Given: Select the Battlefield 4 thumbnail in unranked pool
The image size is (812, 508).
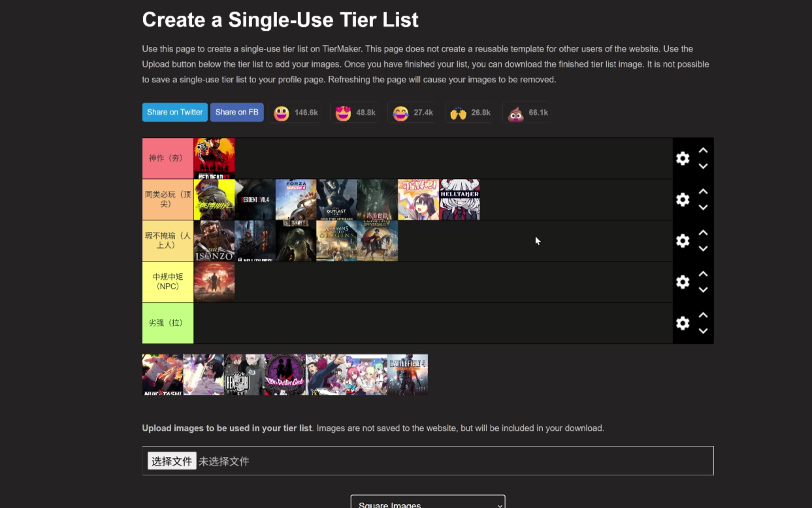Looking at the screenshot, I should click(408, 375).
